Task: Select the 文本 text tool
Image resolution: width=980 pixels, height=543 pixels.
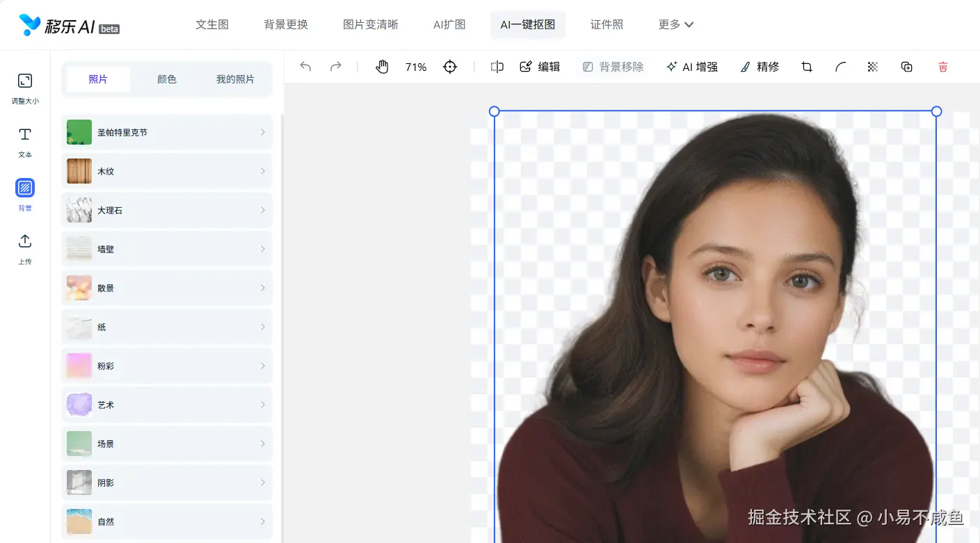Action: [x=25, y=142]
